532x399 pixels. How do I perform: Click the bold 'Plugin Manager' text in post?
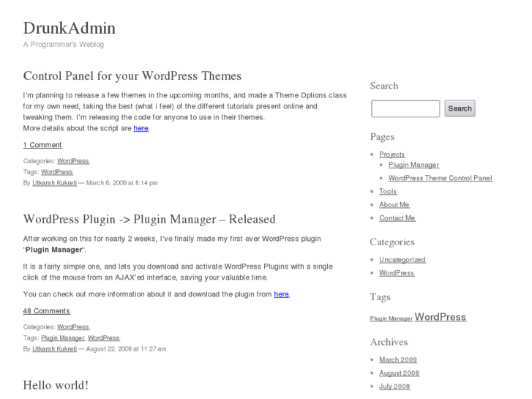click(x=54, y=250)
